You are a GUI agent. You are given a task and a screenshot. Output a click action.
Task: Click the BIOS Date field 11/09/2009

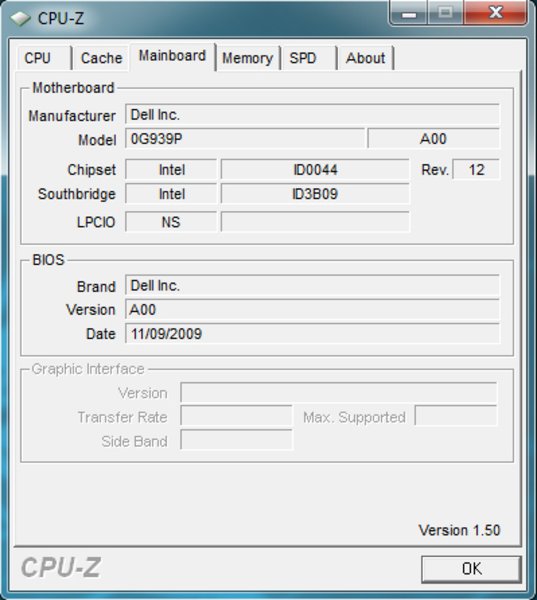(312, 334)
